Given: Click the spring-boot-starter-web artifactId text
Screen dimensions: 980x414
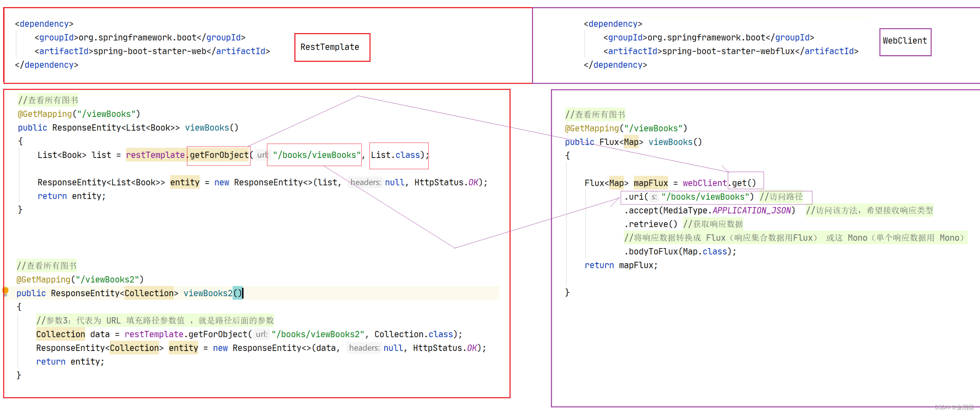Looking at the screenshot, I should click(x=150, y=51).
